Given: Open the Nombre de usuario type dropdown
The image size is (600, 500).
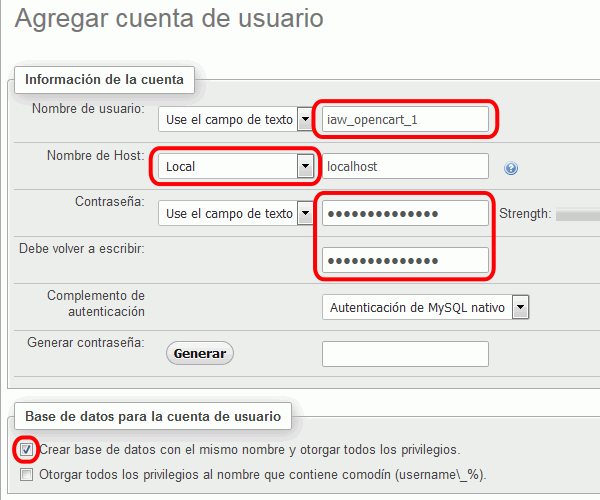Looking at the screenshot, I should (x=236, y=119).
